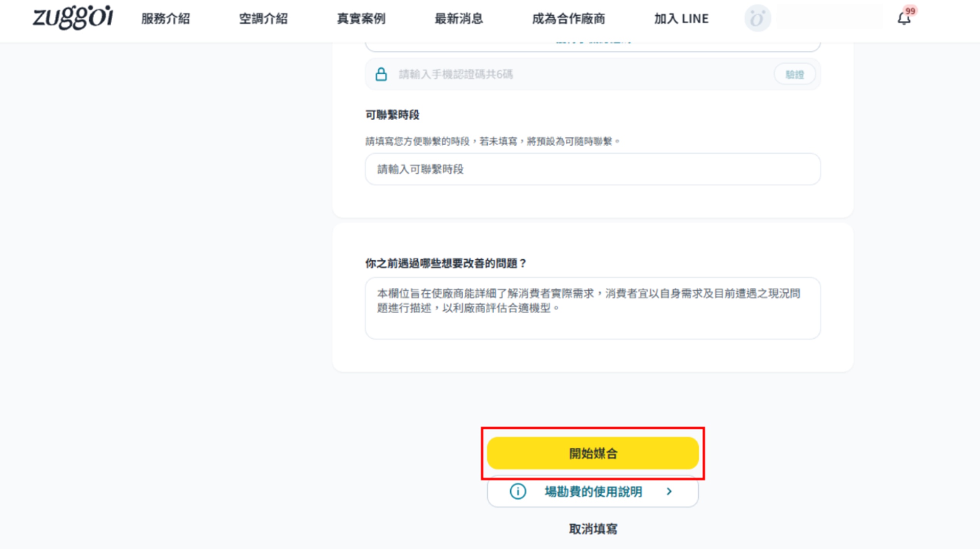Click the 可聯繫時段 heading text
Image resolution: width=980 pixels, height=549 pixels.
[392, 115]
